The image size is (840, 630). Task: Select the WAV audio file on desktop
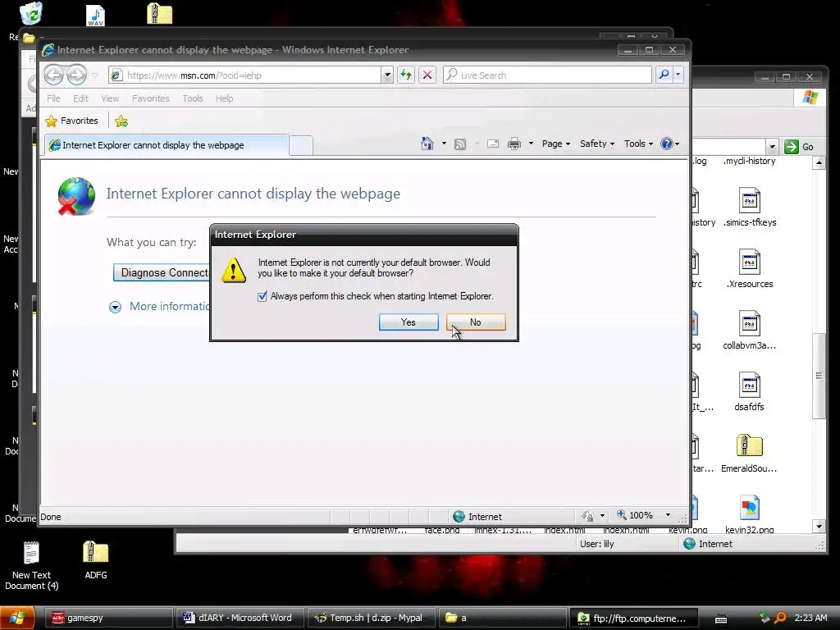click(95, 16)
